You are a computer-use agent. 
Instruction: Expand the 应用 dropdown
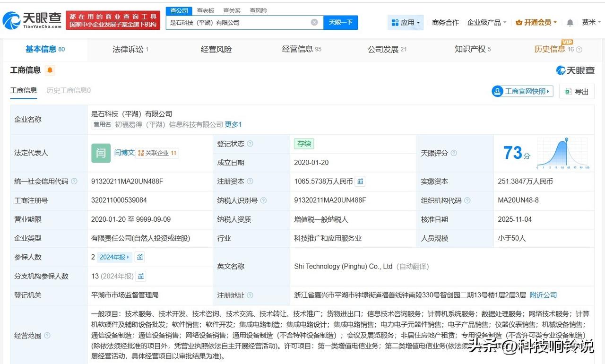coord(406,22)
